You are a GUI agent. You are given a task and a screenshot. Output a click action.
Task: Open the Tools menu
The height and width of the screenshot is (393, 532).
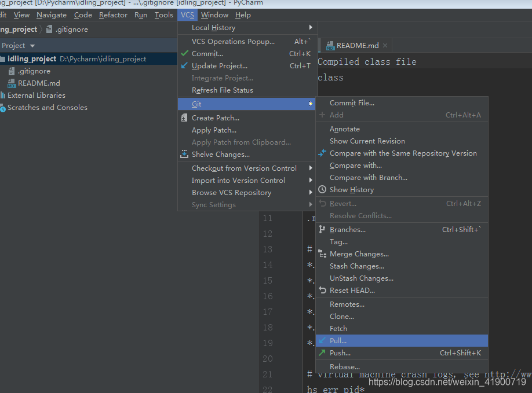click(164, 15)
